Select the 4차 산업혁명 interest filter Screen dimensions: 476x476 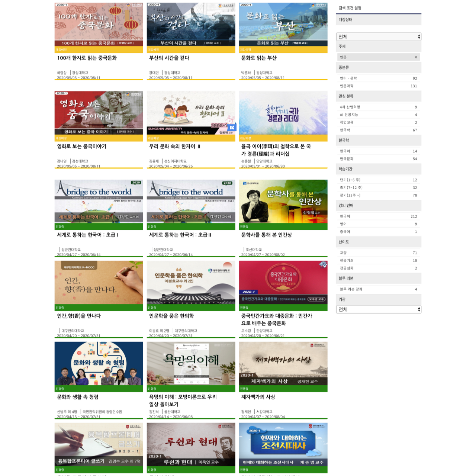pos(379,107)
